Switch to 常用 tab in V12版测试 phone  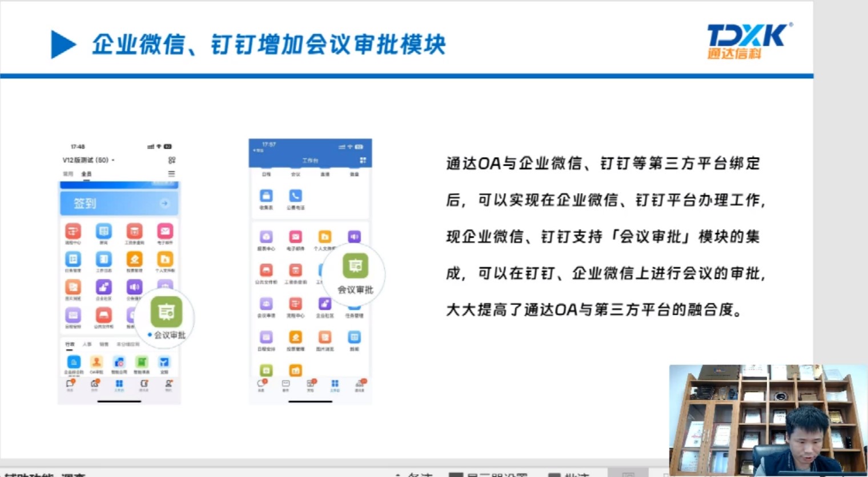click(x=68, y=174)
